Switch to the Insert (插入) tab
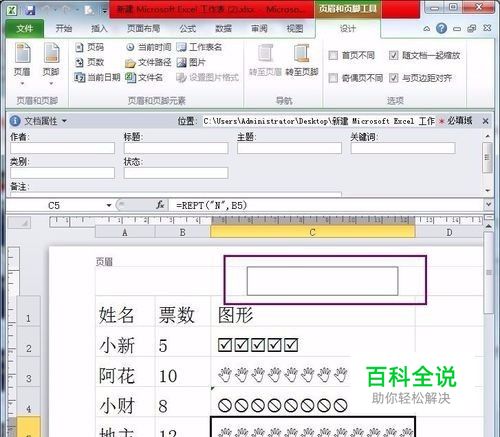 [x=99, y=29]
